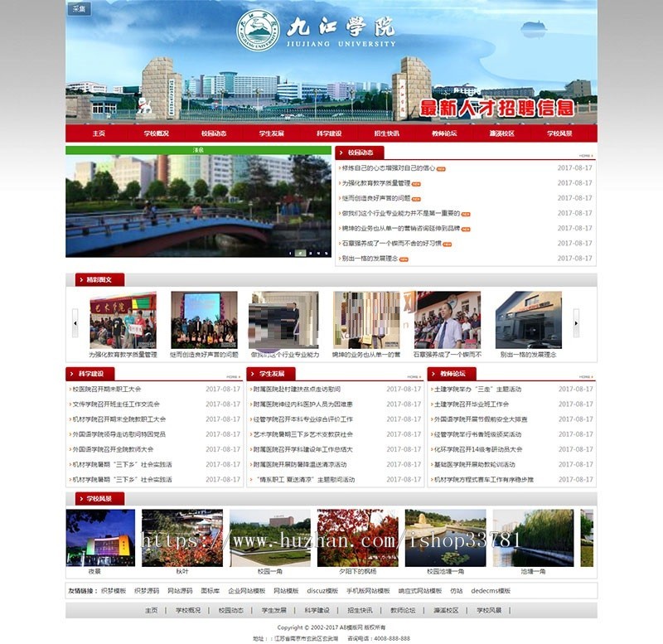Image resolution: width=663 pixels, height=644 pixels.
Task: Open 学校风景 in the red navigation bar
Action: coord(559,133)
